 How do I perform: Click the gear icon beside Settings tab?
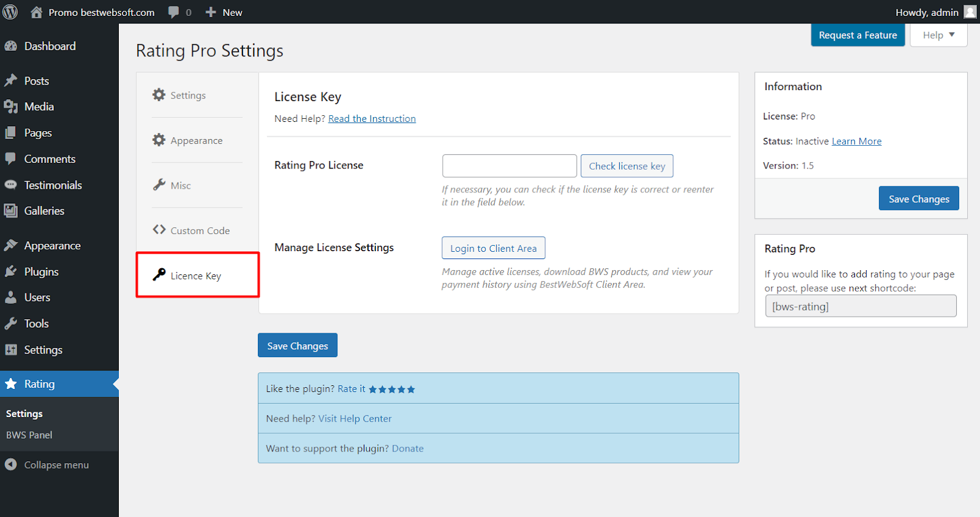(x=159, y=94)
